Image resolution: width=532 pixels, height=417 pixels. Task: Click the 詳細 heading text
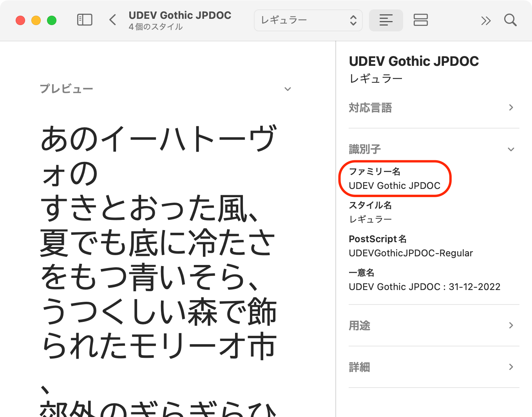point(359,367)
